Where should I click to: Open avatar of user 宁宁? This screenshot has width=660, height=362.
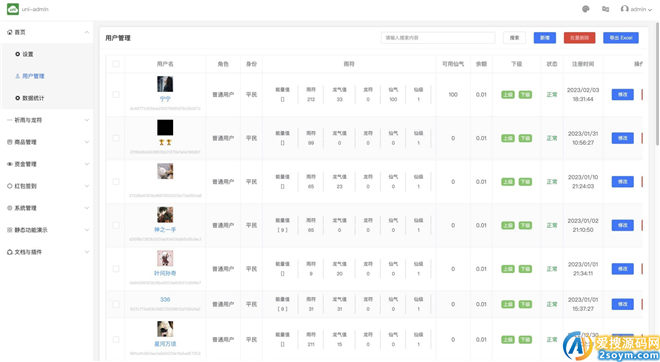[165, 84]
